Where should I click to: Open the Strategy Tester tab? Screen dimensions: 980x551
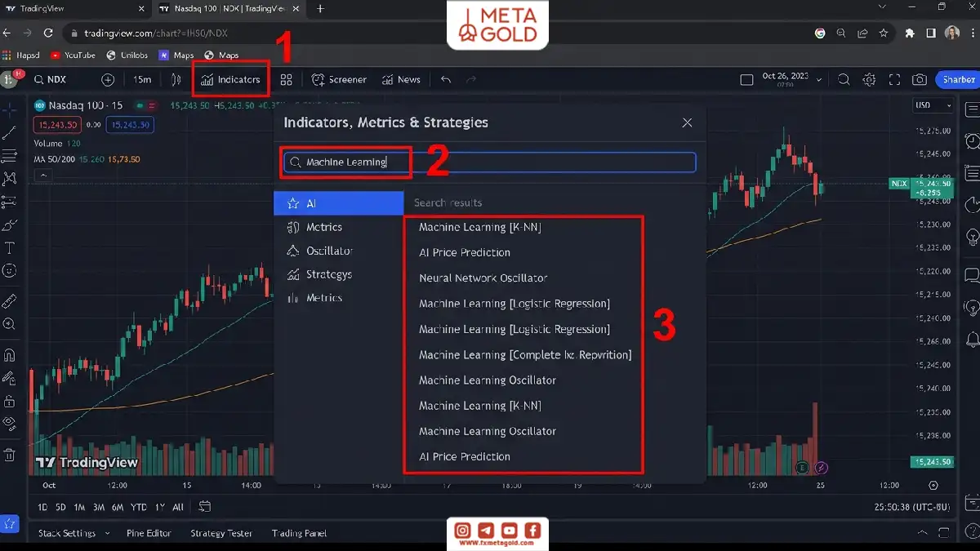(x=221, y=533)
